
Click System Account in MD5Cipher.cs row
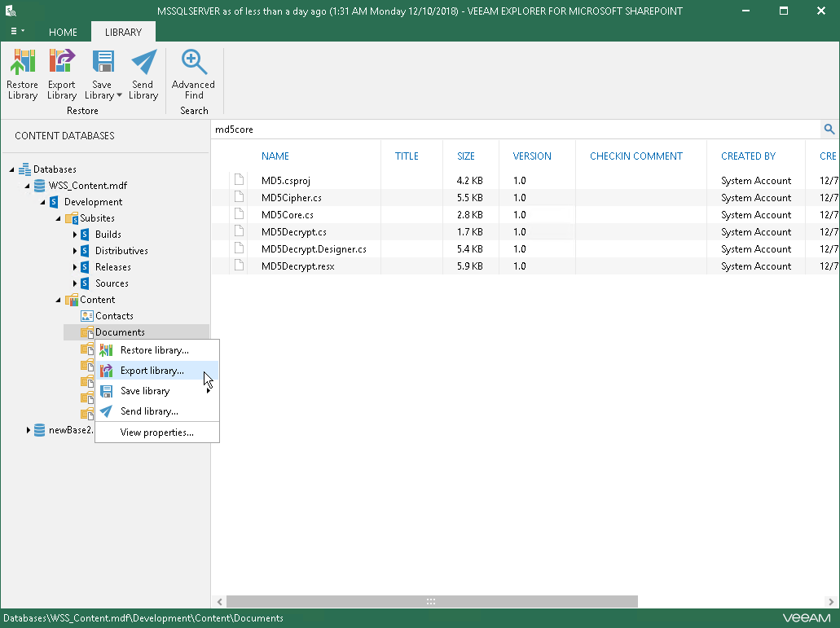(x=756, y=198)
